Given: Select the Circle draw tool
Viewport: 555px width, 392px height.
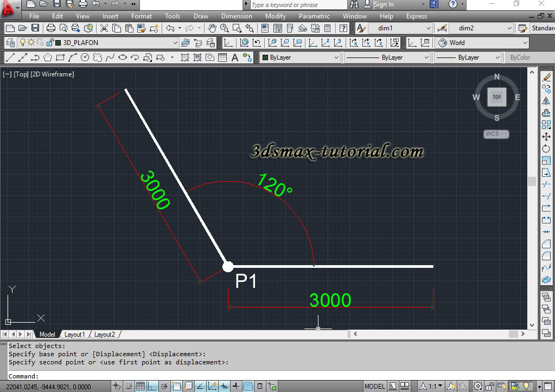Looking at the screenshot, I should 85,57.
